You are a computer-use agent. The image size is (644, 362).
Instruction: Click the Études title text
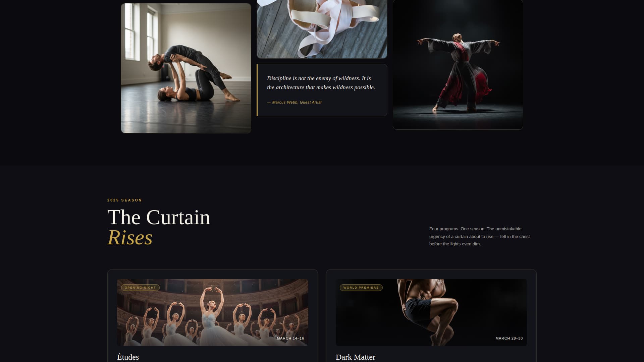point(127,357)
